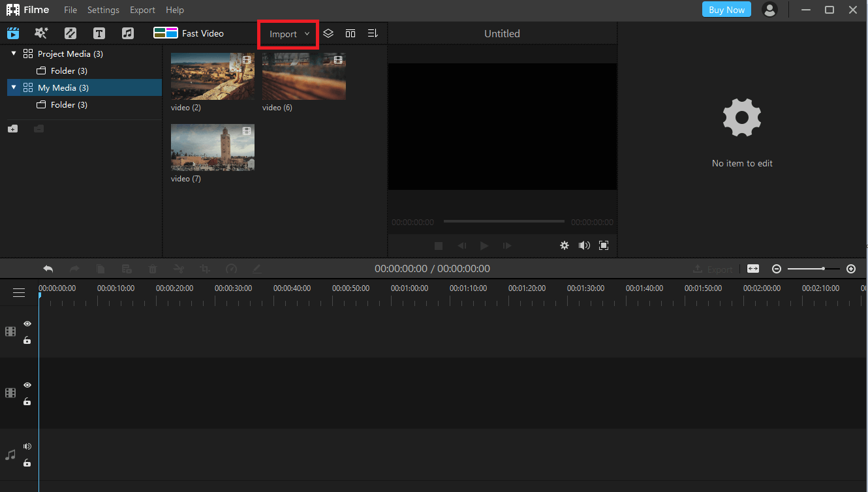868x492 pixels.
Task: Click the Buy Now button
Action: [x=726, y=9]
